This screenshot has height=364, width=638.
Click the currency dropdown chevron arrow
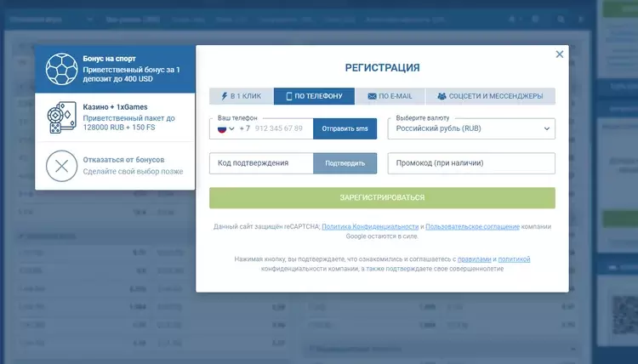(546, 129)
